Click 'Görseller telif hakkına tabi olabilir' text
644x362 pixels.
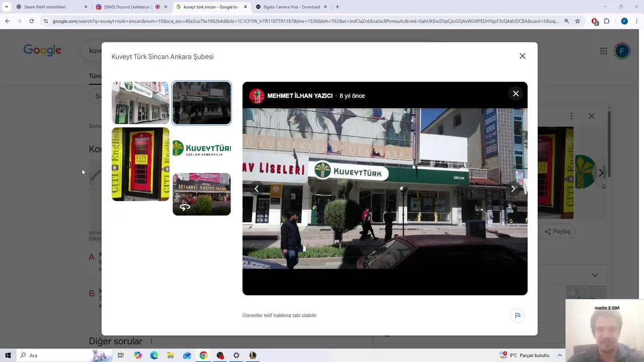click(279, 315)
